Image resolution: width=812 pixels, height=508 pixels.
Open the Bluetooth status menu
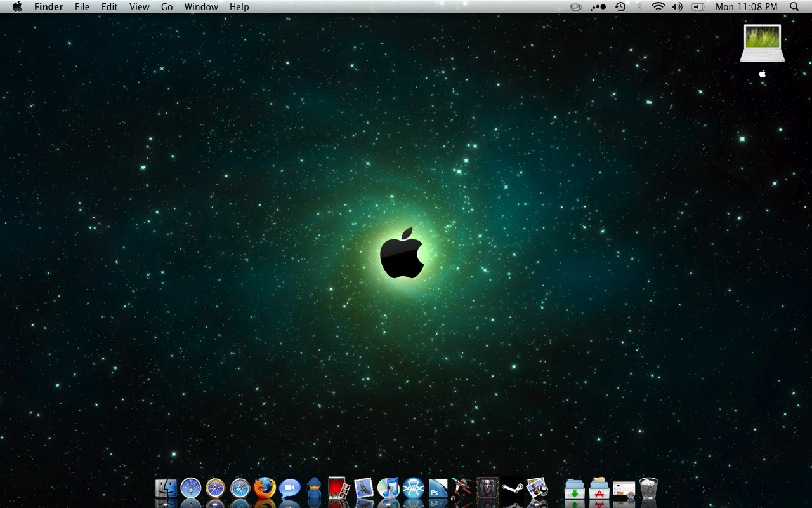pyautogui.click(x=639, y=7)
